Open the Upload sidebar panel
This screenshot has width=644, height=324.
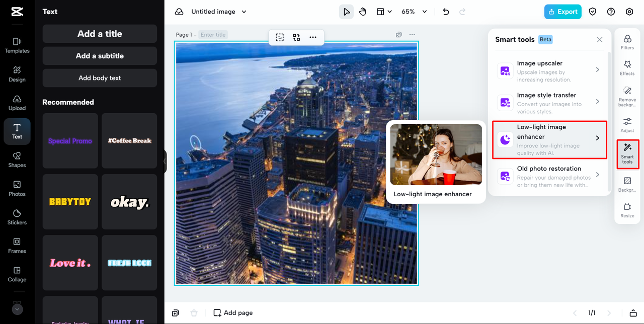(17, 102)
